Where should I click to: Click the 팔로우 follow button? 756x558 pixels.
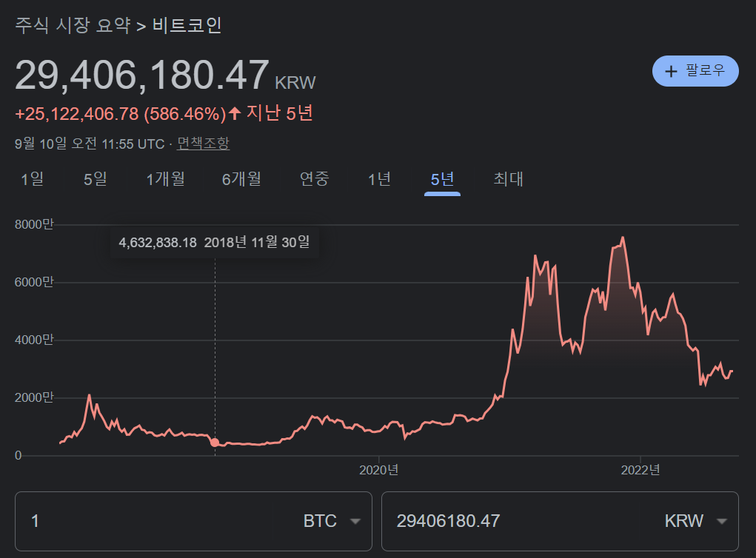tap(695, 71)
